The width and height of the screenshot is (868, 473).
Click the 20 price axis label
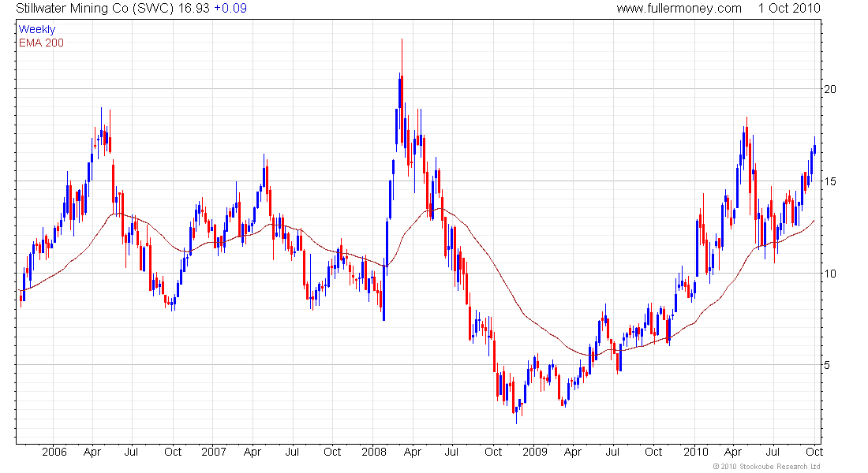coord(830,89)
